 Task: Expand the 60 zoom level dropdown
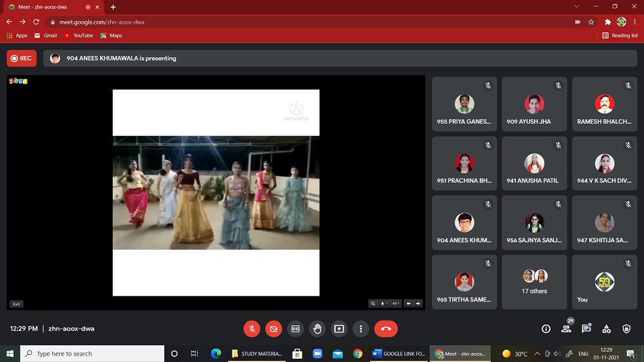click(395, 303)
